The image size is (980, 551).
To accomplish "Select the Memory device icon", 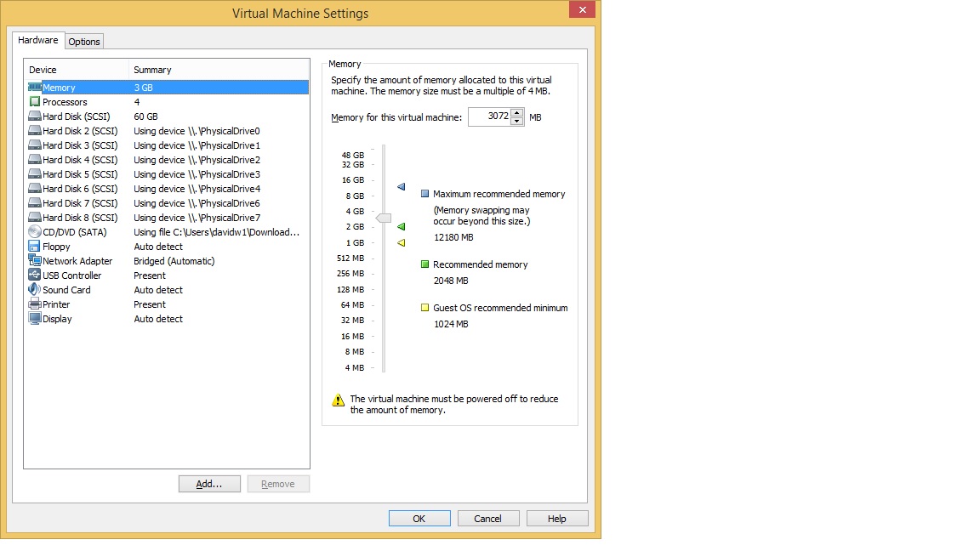I will (35, 88).
